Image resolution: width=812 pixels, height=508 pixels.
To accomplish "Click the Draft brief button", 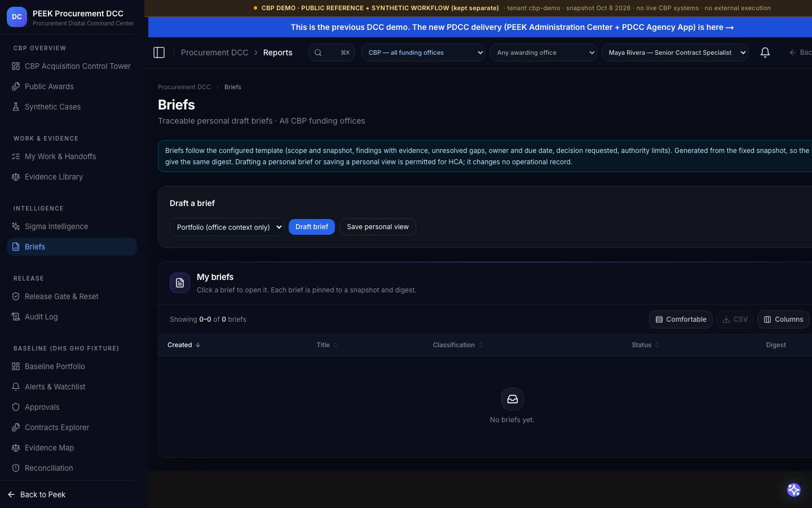I will pyautogui.click(x=312, y=227).
